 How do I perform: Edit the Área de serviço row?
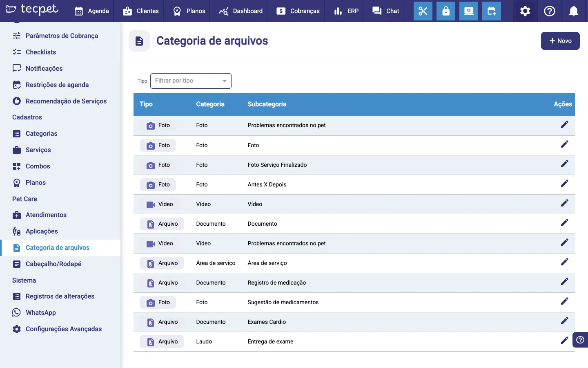coord(565,262)
